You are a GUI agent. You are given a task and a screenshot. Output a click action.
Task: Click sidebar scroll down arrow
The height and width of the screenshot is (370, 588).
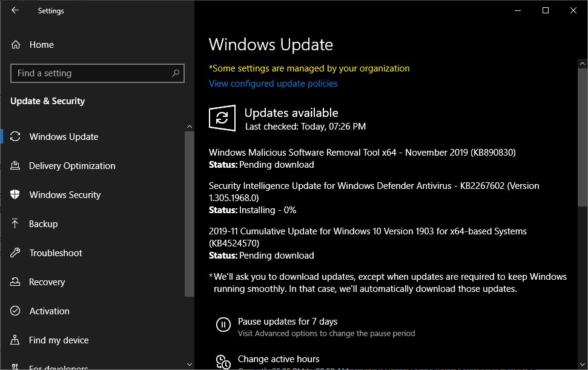190,365
